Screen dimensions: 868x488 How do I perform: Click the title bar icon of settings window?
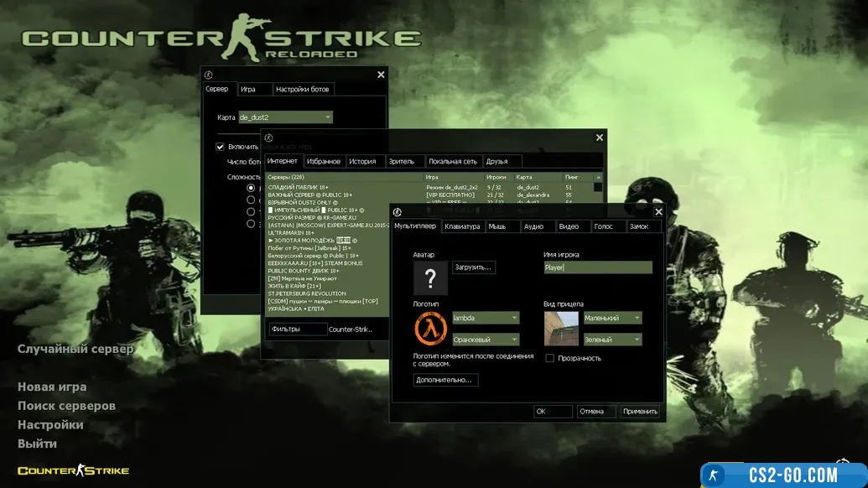pyautogui.click(x=398, y=212)
